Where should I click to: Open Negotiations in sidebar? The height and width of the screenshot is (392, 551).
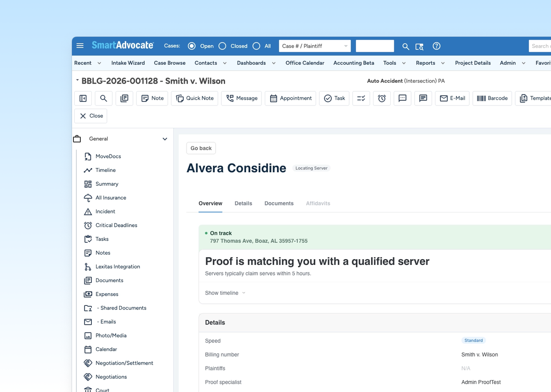pyautogui.click(x=111, y=377)
